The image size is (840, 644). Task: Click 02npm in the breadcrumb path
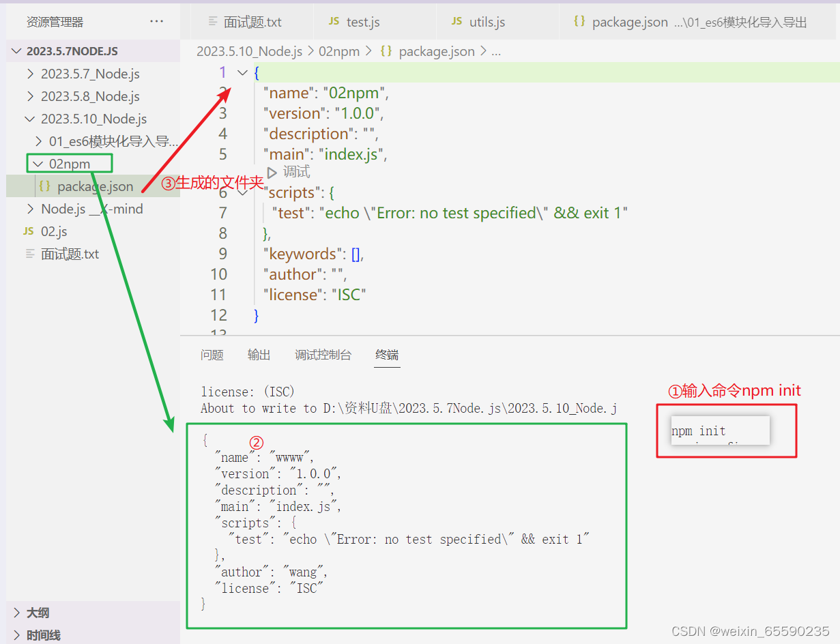pos(339,51)
